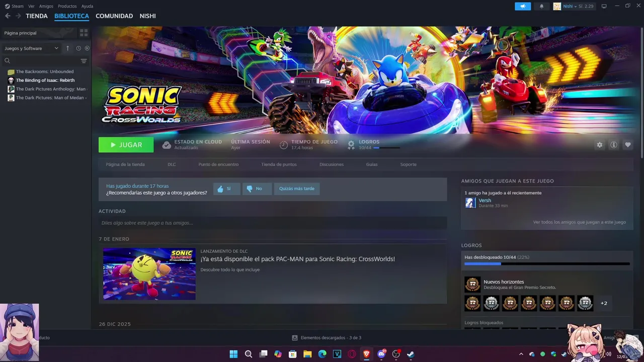This screenshot has width=644, height=362.
Task: Click the Nuevos horizontes achievement icon
Action: point(472,285)
